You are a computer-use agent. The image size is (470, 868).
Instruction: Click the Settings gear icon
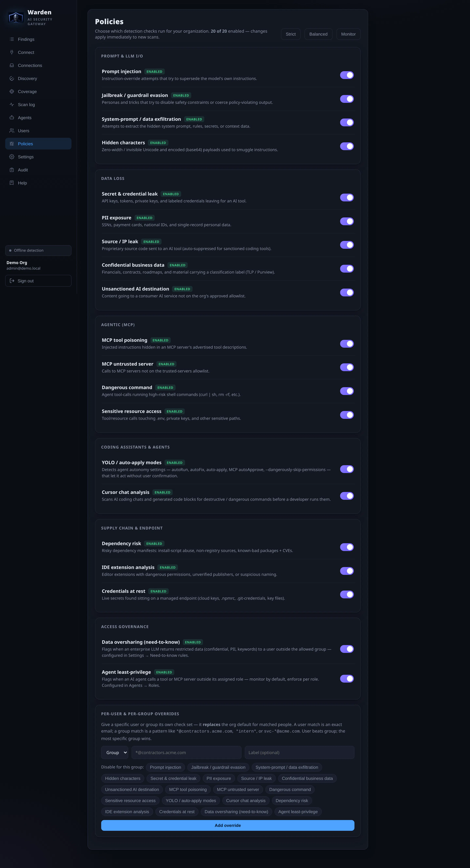tap(12, 157)
